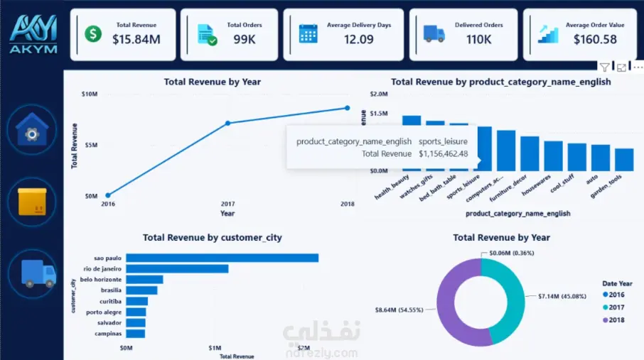Select the Average Delivery Days 12.09 card
The image size is (644, 360).
pyautogui.click(x=343, y=35)
